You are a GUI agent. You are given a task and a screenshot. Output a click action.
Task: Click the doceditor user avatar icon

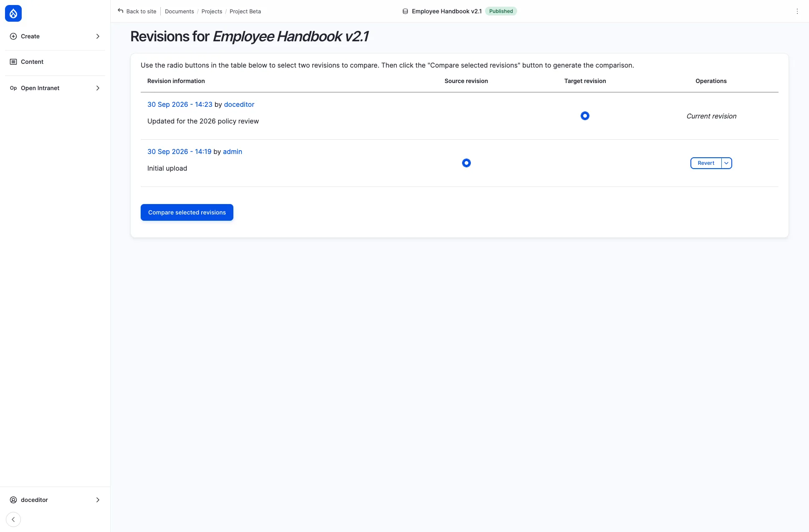pyautogui.click(x=13, y=500)
